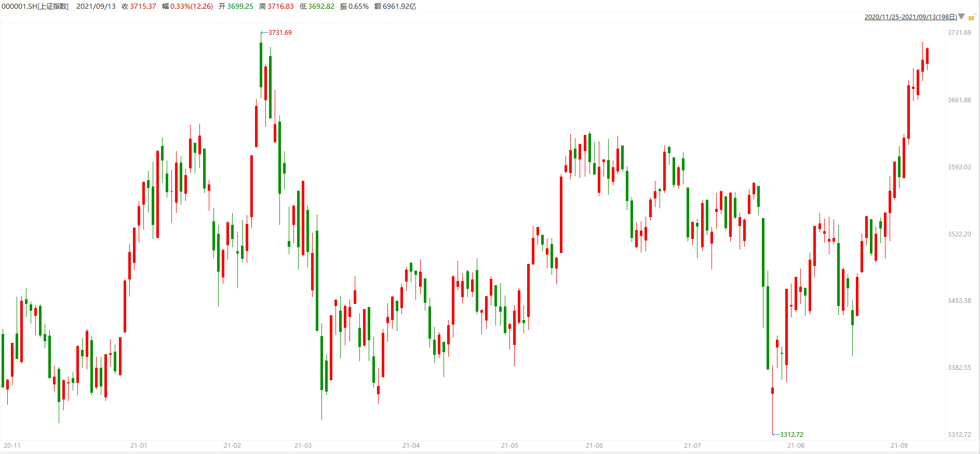This screenshot has height=454, width=980.
Task: Click the 21-06 label on time axis
Action: click(x=594, y=446)
